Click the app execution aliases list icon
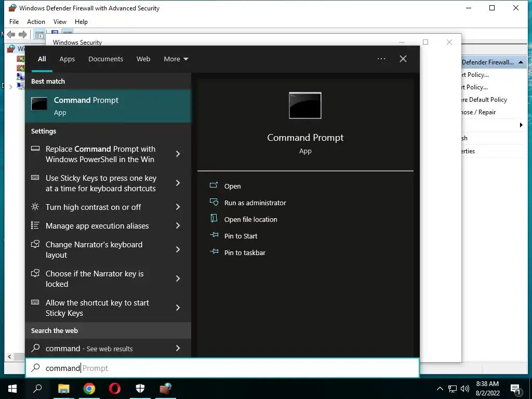 (35, 225)
